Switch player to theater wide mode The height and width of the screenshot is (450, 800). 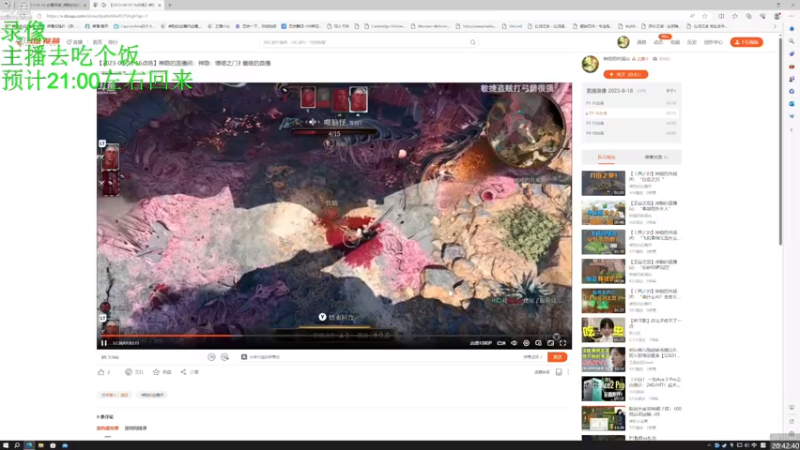pos(551,343)
